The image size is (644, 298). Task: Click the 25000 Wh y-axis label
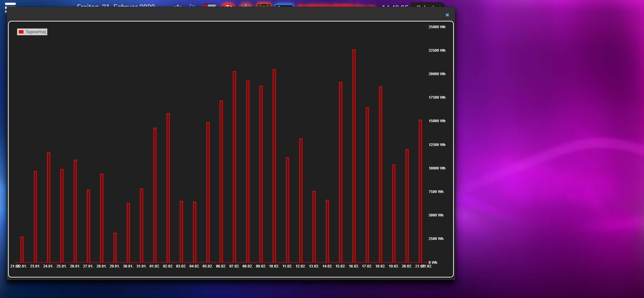tap(437, 27)
